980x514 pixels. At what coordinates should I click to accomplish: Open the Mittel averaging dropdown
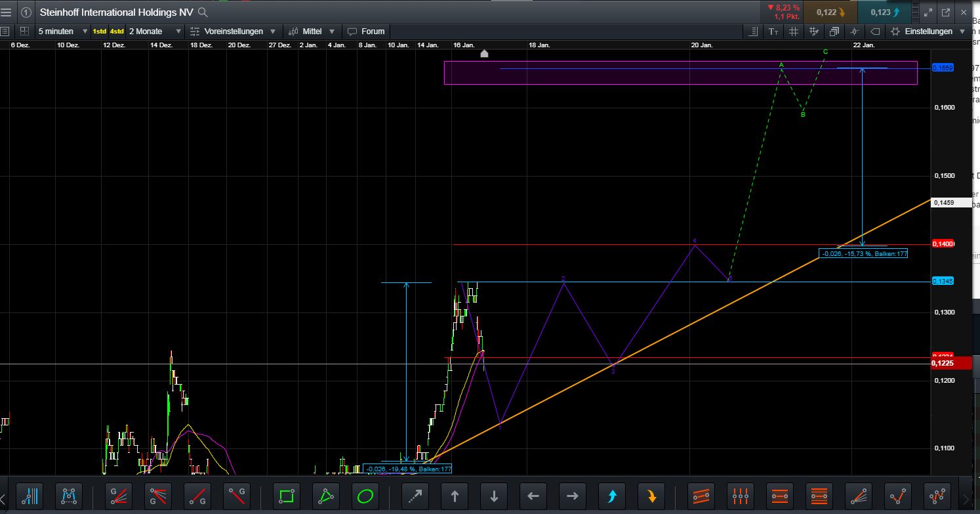(x=312, y=31)
